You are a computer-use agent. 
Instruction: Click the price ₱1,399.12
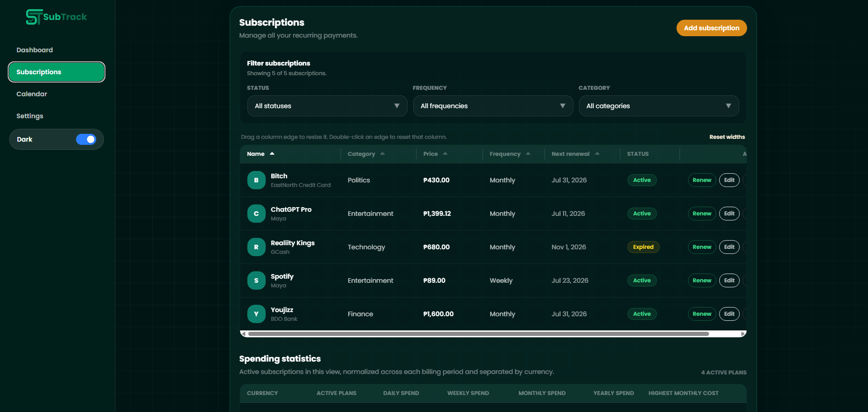[437, 214]
